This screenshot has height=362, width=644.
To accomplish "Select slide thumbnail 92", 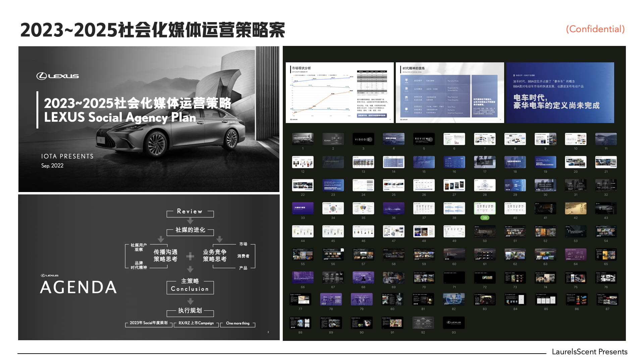I will tap(423, 322).
